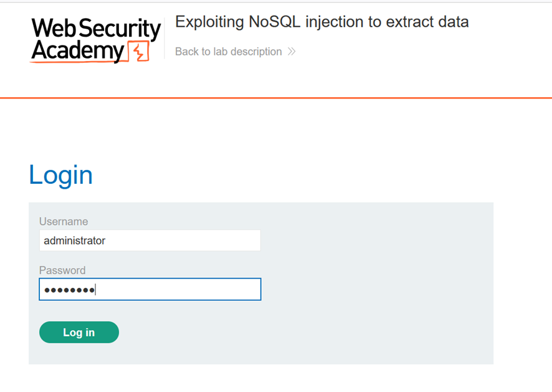This screenshot has height=392, width=552.
Task: Click the orange lightning bolt logo icon
Action: pyautogui.click(x=139, y=52)
